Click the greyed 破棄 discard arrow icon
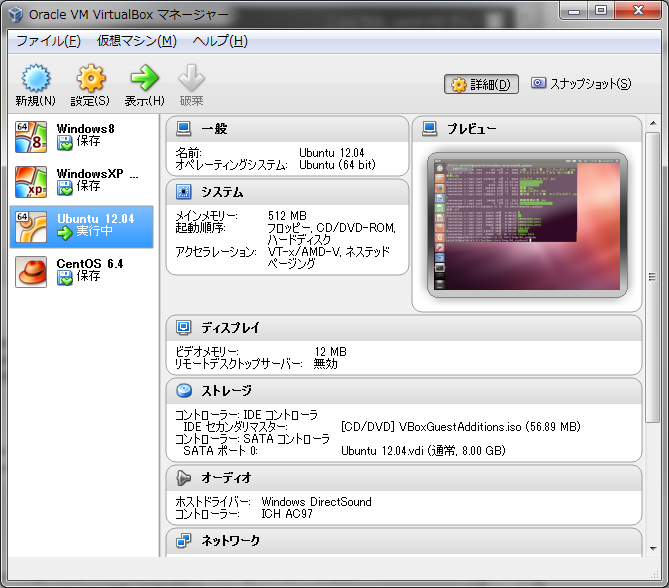The image size is (669, 588). coord(192,78)
